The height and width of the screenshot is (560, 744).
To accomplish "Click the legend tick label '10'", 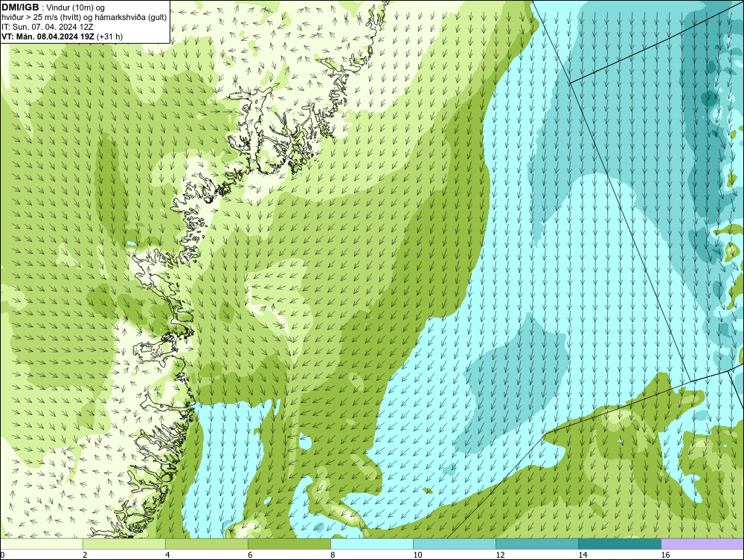I will [417, 555].
